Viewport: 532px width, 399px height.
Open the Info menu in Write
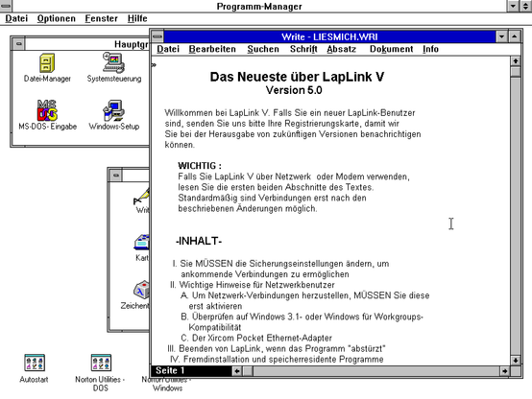(430, 49)
